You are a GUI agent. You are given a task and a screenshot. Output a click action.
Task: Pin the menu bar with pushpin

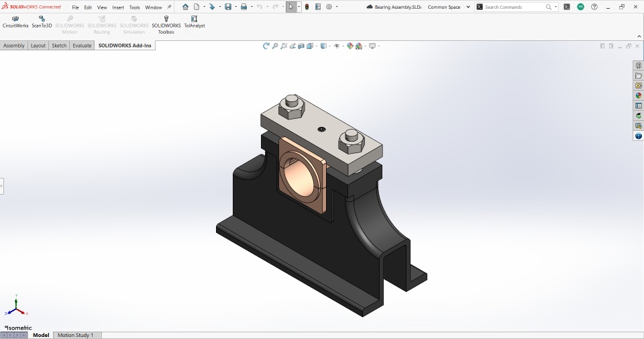pos(169,7)
